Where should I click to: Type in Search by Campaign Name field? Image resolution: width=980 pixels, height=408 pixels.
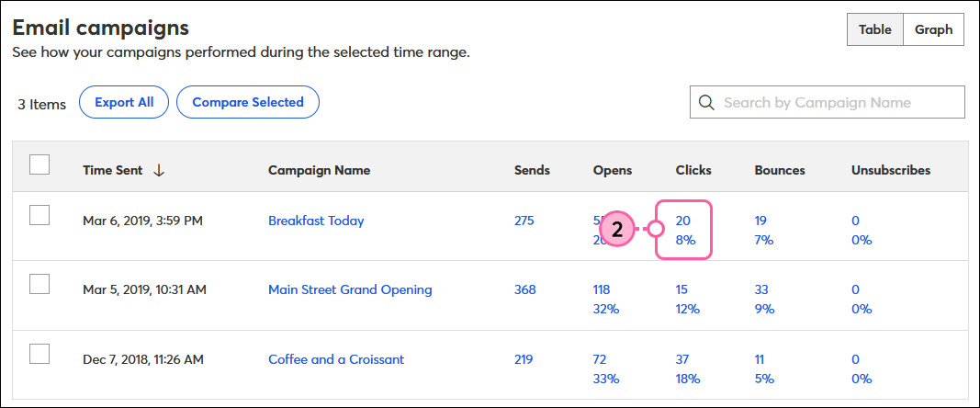(836, 103)
